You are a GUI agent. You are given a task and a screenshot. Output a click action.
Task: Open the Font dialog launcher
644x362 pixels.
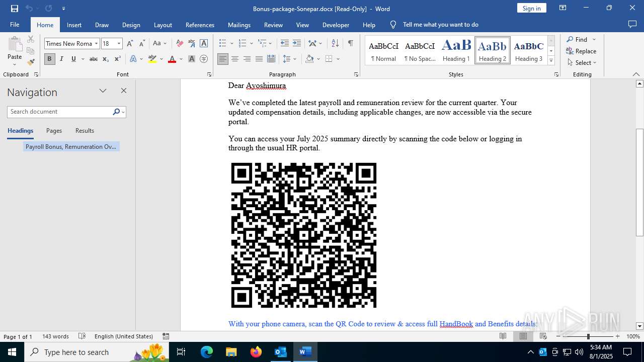209,74
